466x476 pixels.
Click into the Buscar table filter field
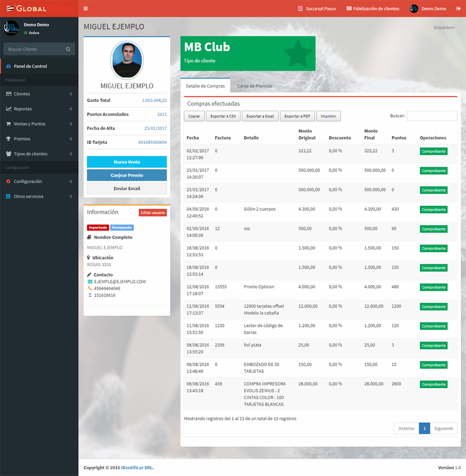click(432, 116)
